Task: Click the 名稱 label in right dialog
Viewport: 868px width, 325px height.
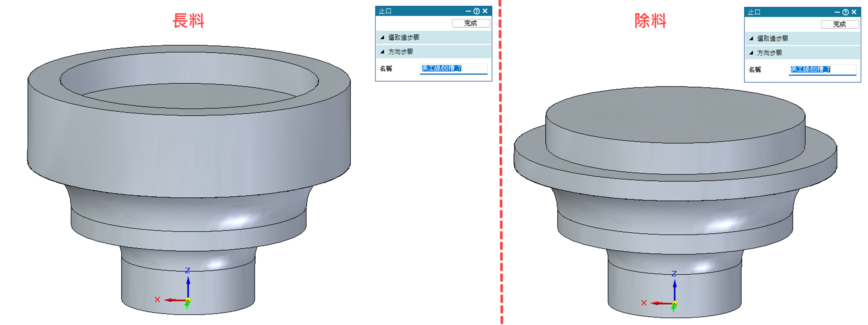Action: pos(755,70)
